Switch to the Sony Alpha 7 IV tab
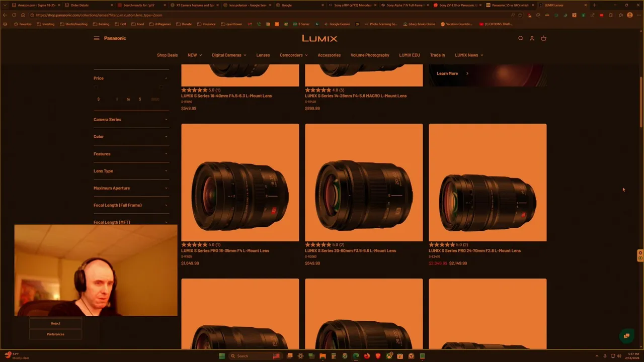The image size is (644, 362). 405,5
